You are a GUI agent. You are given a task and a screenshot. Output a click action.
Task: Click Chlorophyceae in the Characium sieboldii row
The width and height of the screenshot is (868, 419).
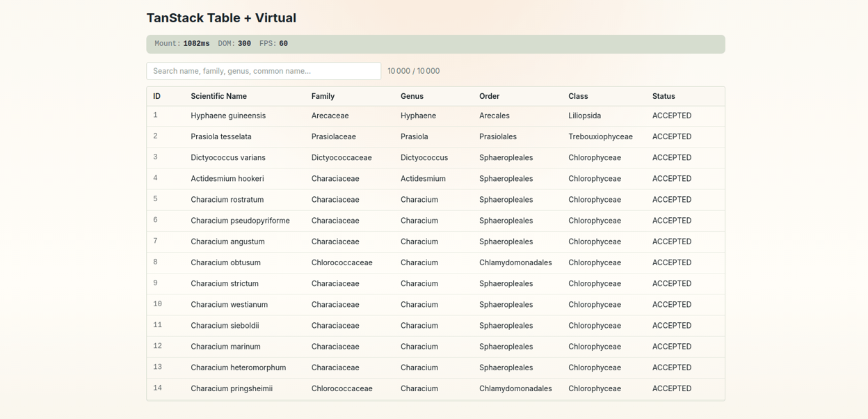pyautogui.click(x=595, y=325)
